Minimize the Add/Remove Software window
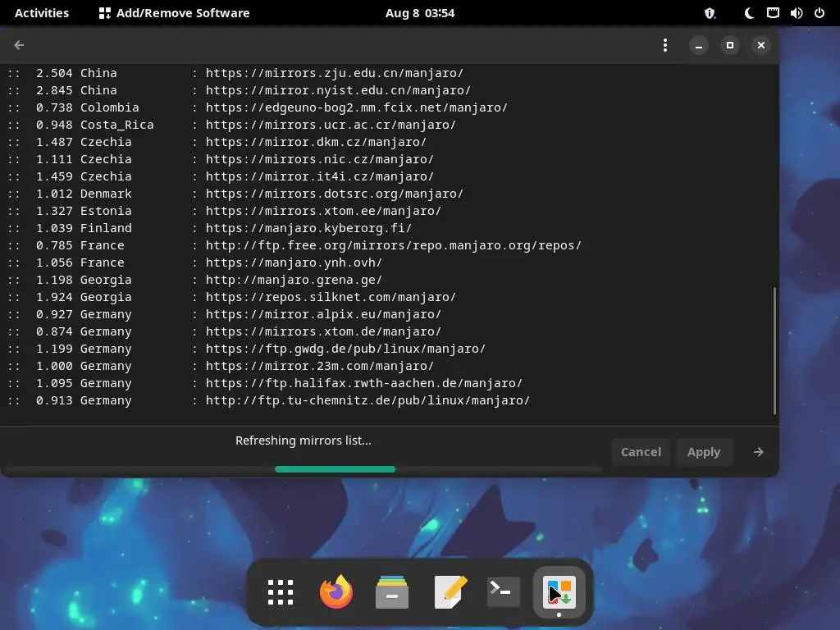 tap(699, 45)
